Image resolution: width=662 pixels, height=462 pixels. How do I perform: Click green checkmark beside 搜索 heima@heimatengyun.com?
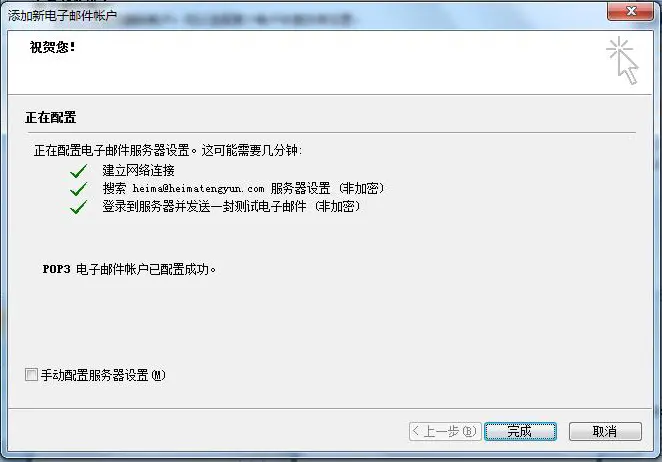coord(79,189)
